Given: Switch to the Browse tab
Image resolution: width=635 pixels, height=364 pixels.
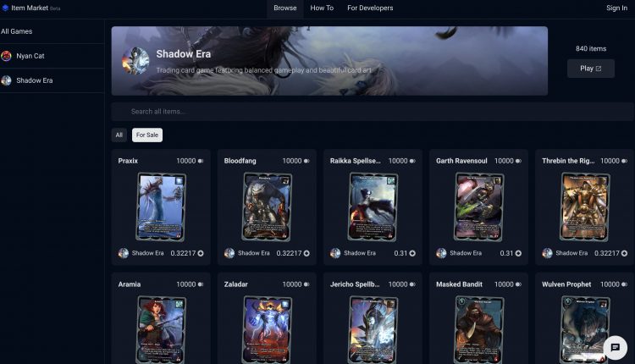Looking at the screenshot, I should pos(285,8).
